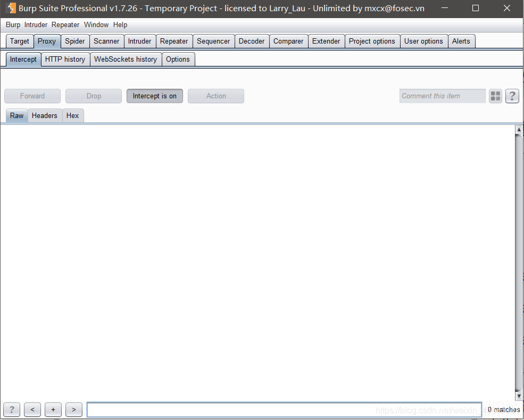524x420 pixels.
Task: Open the Action button menu
Action: click(x=216, y=96)
